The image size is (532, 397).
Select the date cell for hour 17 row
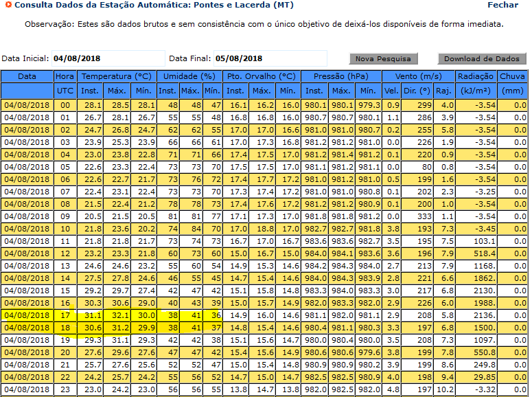tap(27, 315)
